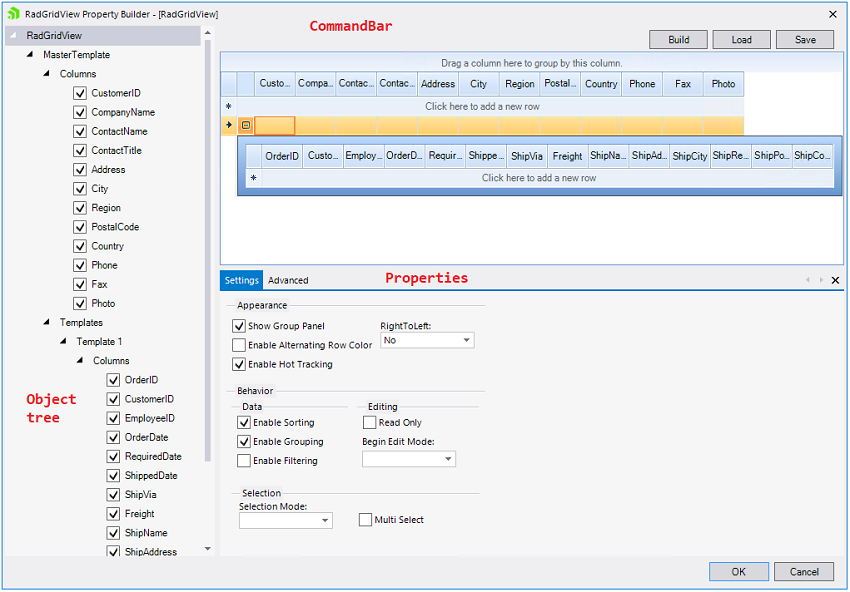Screen dimensions: 850x592
Task: Click the current row indicator arrow icon
Action: [x=228, y=124]
